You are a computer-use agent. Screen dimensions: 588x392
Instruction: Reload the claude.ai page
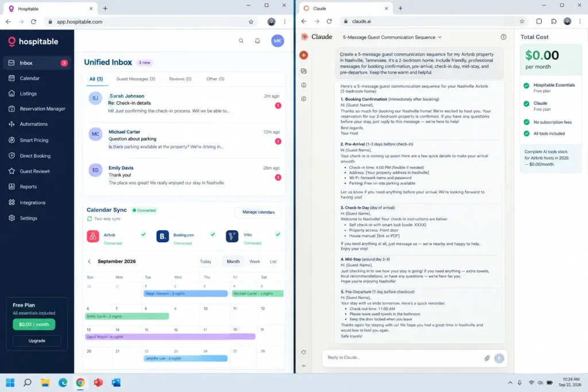click(329, 21)
